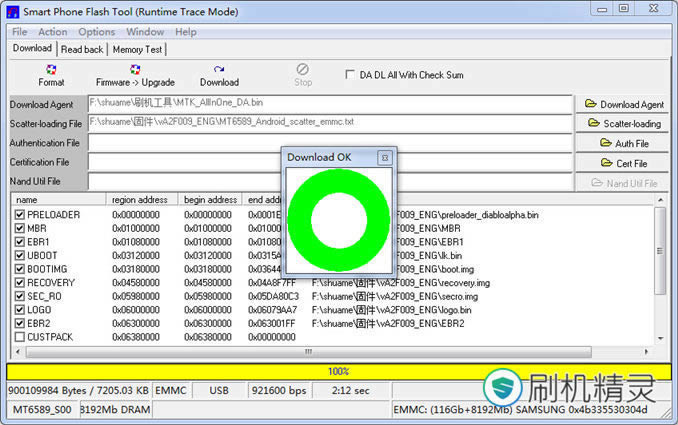Switch to the Memory Test tab
The width and height of the screenshot is (678, 425).
coord(137,49)
